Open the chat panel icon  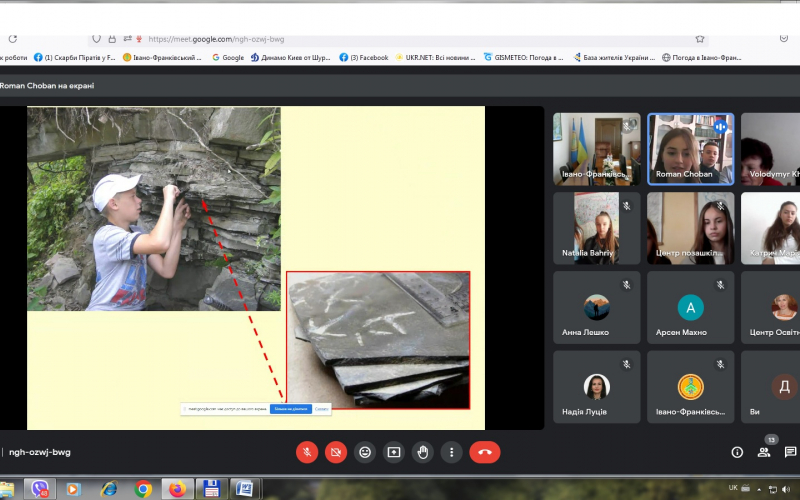pyautogui.click(x=790, y=452)
